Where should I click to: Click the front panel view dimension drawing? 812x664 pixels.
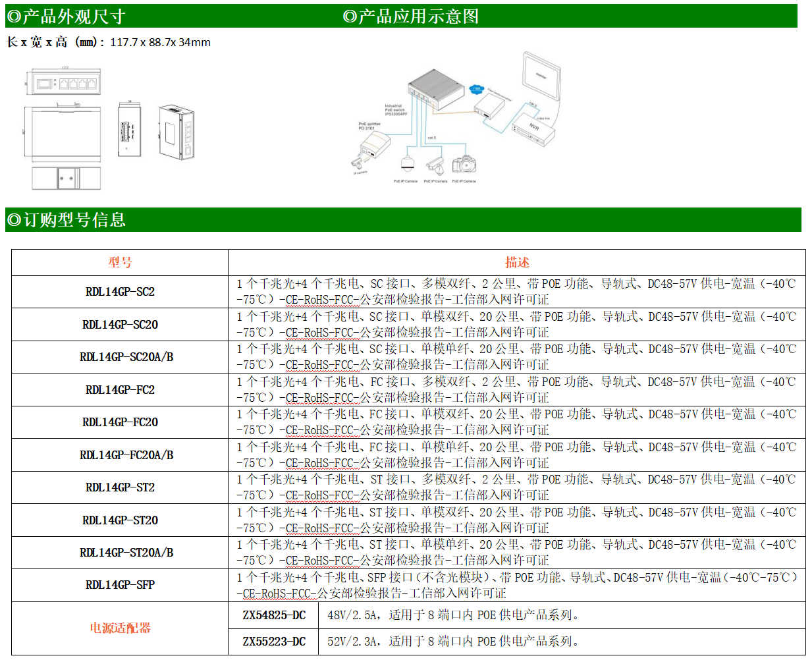point(66,84)
